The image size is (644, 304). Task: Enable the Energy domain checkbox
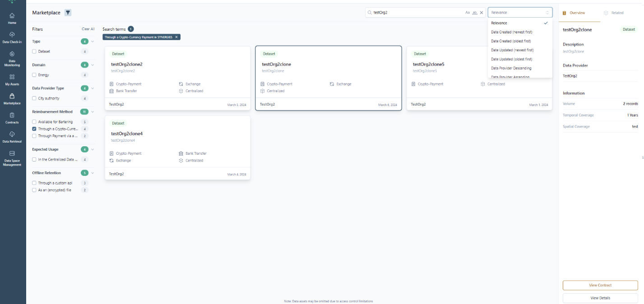click(34, 75)
